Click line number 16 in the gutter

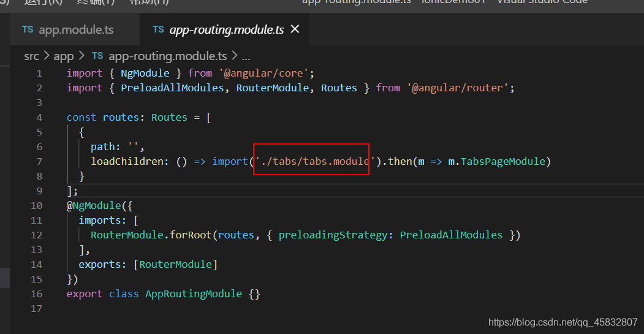[x=37, y=294]
